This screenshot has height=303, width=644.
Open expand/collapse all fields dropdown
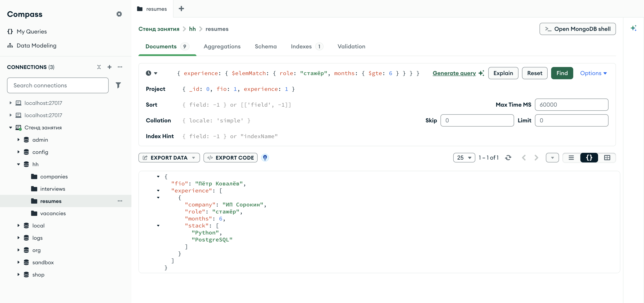[552, 158]
